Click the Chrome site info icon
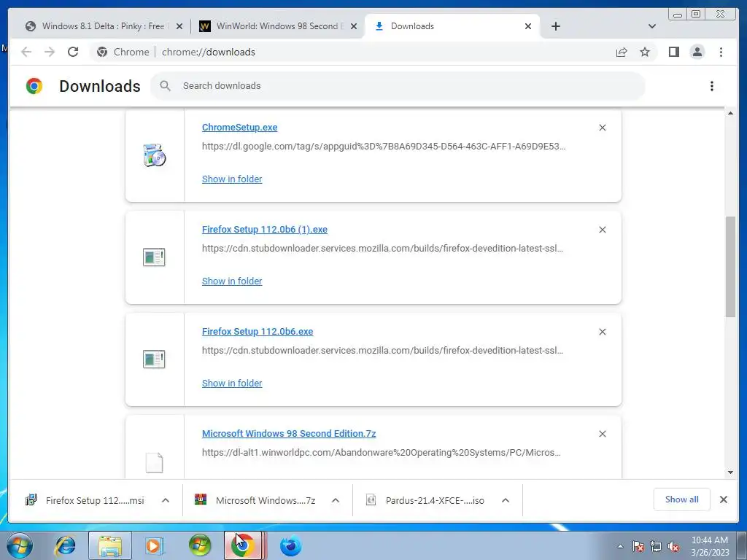Image resolution: width=747 pixels, height=560 pixels. (102, 52)
